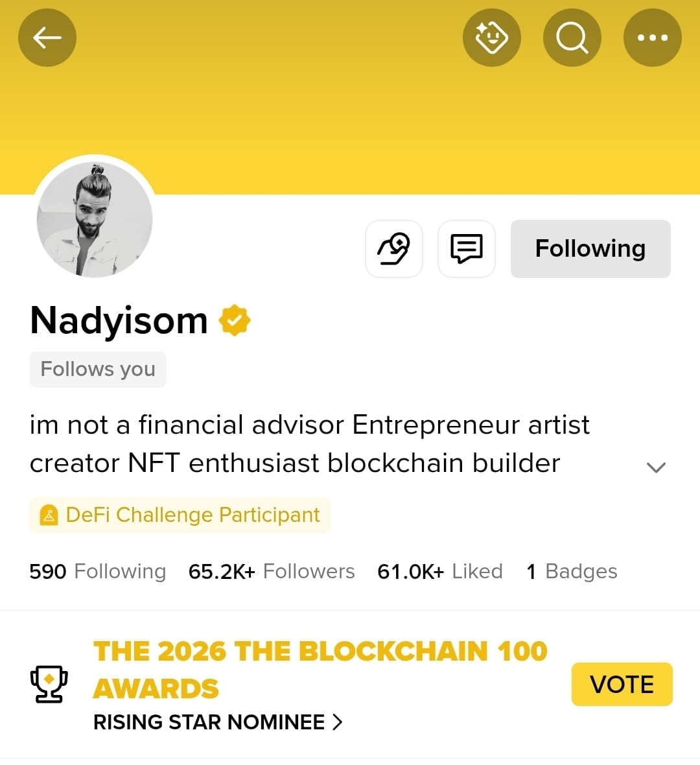The height and width of the screenshot is (765, 700).
Task: Expand the bio with chevron
Action: click(656, 467)
